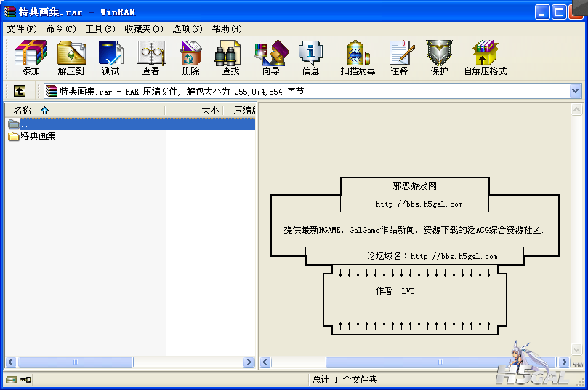Go up one folder level button
Viewport: 588px width, 390px height.
pos(20,91)
